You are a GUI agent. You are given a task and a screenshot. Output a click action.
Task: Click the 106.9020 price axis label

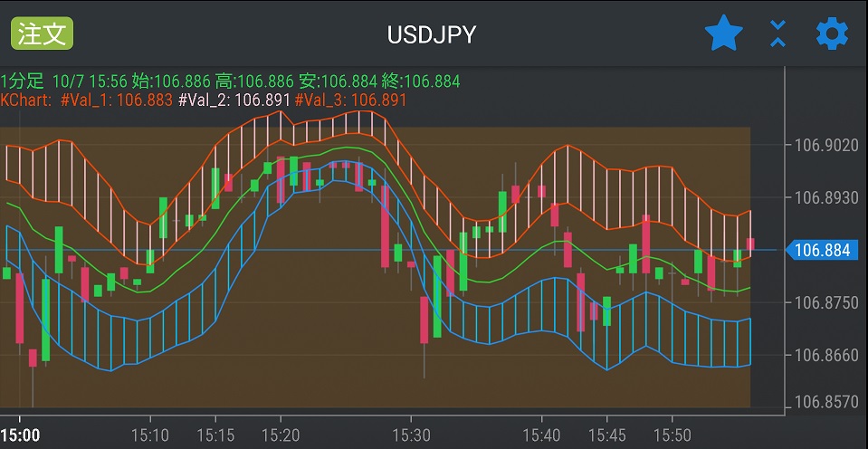tap(826, 146)
